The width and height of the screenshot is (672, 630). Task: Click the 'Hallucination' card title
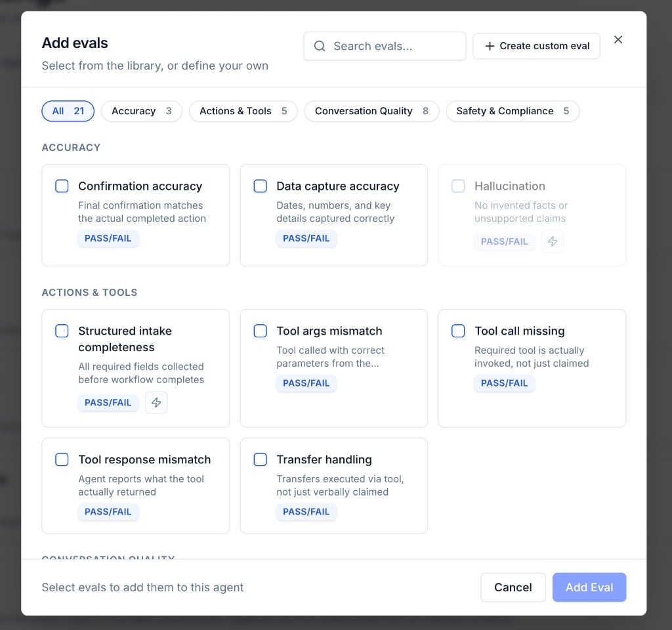click(509, 186)
